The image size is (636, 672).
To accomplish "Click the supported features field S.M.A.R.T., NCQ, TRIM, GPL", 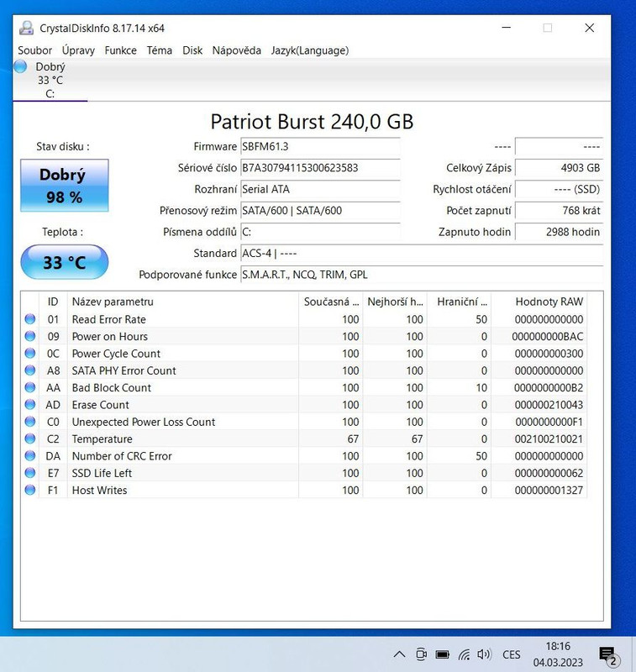I will point(422,275).
